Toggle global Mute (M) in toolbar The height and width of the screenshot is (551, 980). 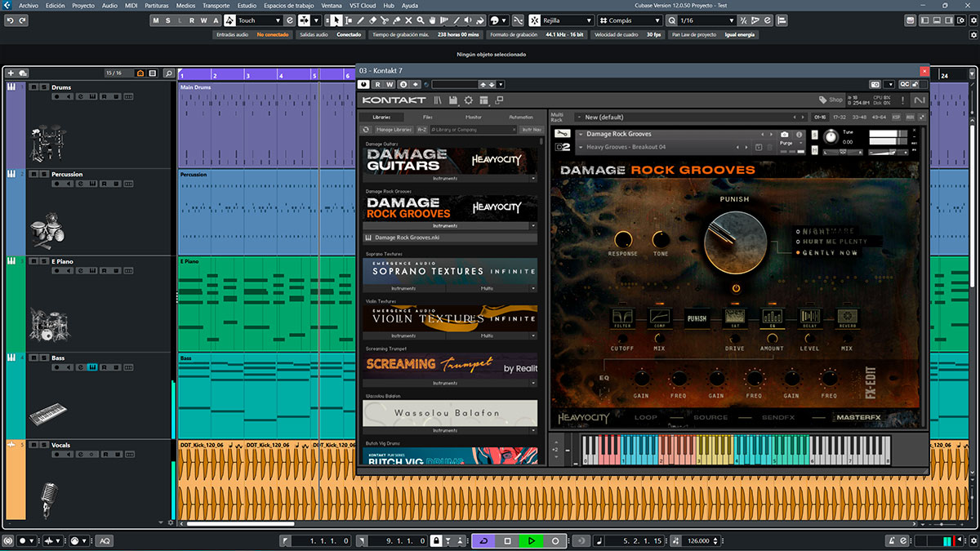point(157,20)
